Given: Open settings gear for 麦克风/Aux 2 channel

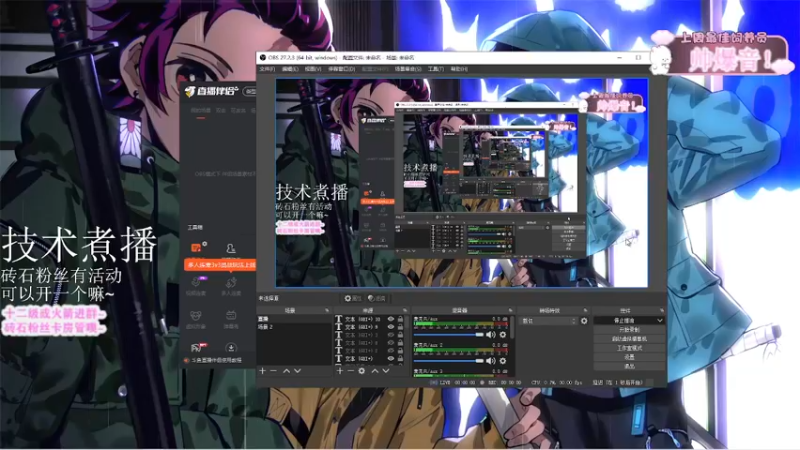Looking at the screenshot, I should [x=503, y=361].
